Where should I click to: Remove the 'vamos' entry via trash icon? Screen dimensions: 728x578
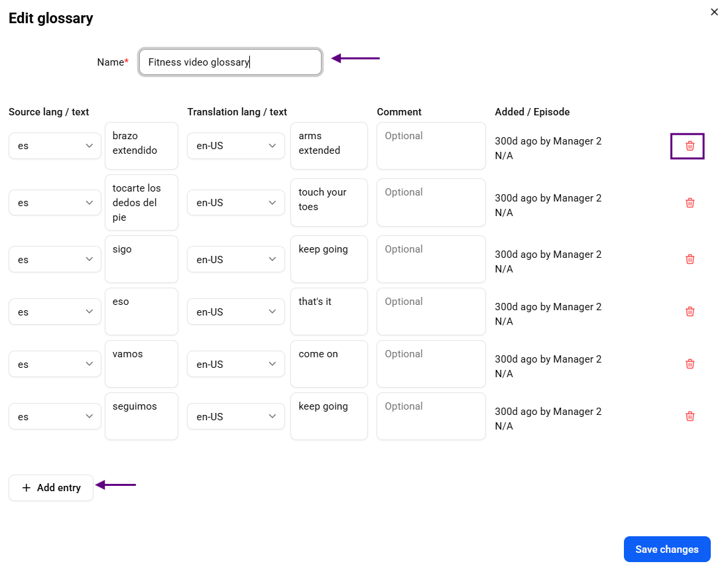tap(690, 364)
